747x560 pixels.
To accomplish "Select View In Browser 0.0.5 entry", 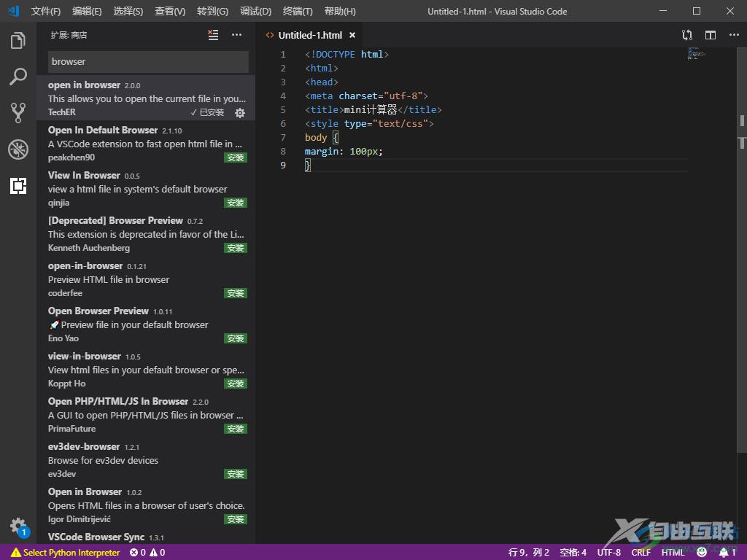I will pyautogui.click(x=146, y=188).
